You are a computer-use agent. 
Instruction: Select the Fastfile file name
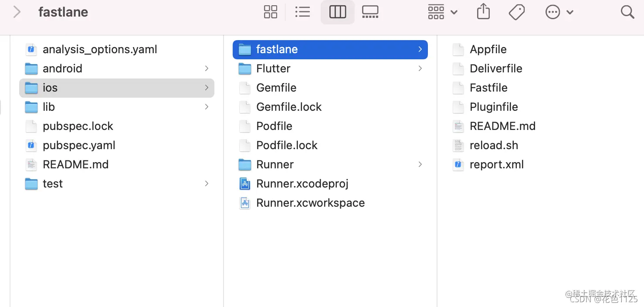(488, 88)
